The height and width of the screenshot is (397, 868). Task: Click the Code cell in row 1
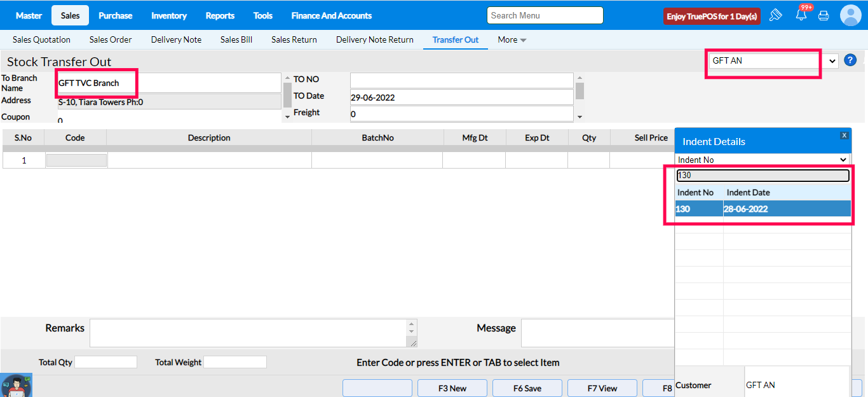[76, 160]
